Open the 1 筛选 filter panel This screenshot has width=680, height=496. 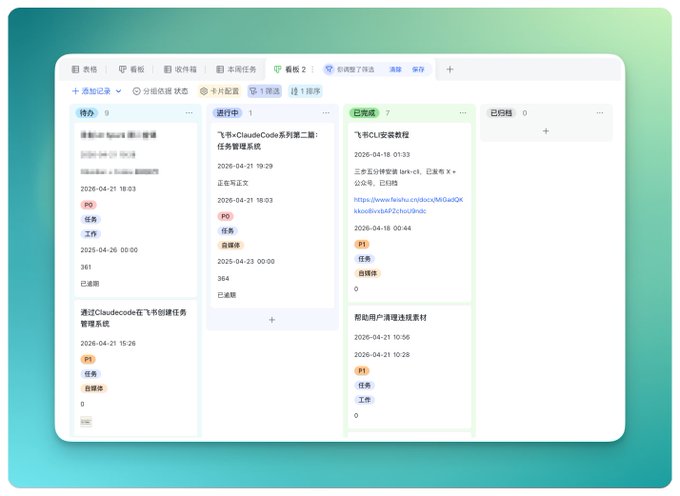[x=265, y=91]
